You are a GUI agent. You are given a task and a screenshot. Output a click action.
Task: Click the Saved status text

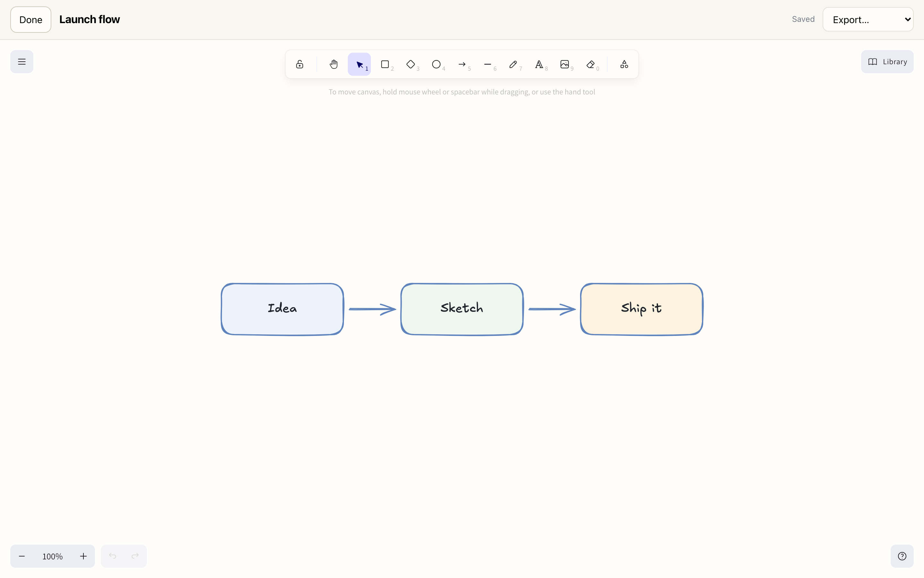point(803,19)
